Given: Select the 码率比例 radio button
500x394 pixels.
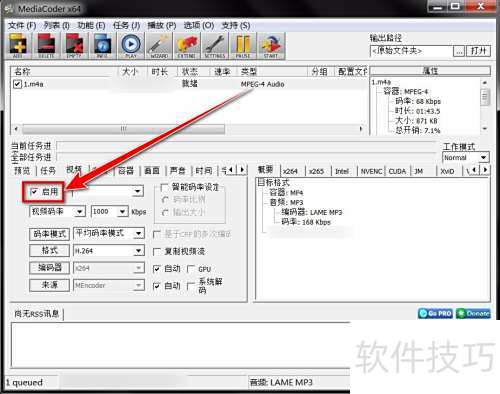Looking at the screenshot, I should [x=164, y=200].
